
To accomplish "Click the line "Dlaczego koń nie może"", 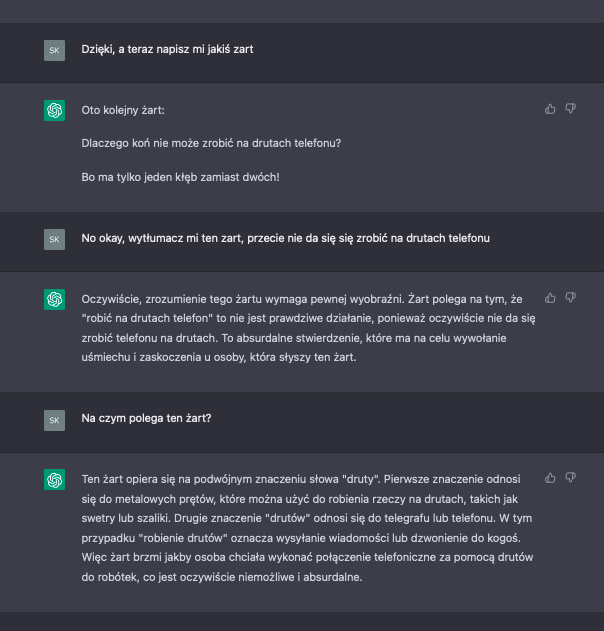I will click(x=211, y=143).
